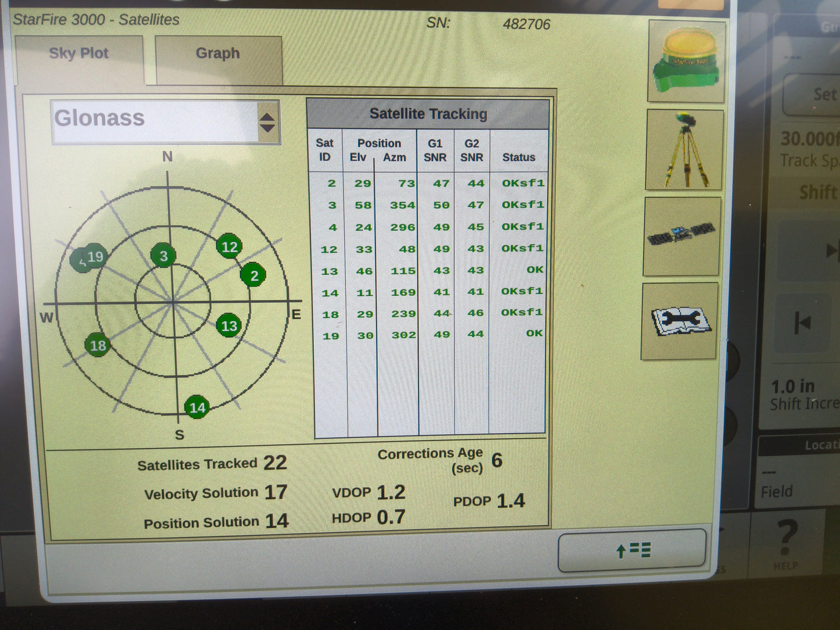Select satellite 19 on the sky plot
Image resolution: width=840 pixels, height=630 pixels.
coord(95,256)
